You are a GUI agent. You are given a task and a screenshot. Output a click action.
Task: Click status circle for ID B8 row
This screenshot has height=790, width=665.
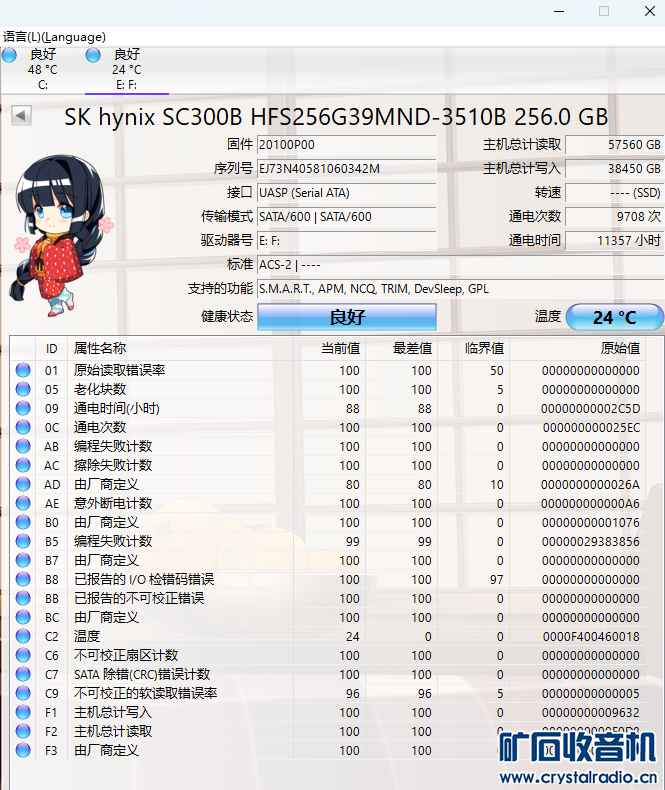[x=23, y=579]
